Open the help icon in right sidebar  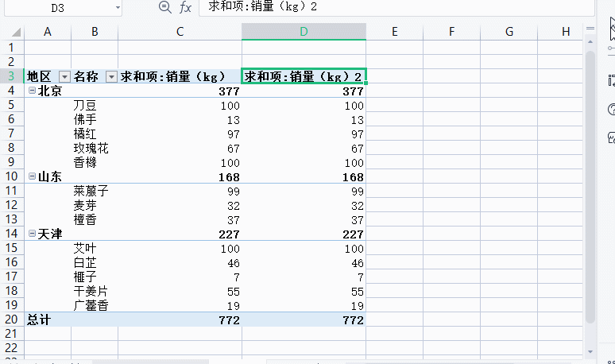[x=610, y=109]
